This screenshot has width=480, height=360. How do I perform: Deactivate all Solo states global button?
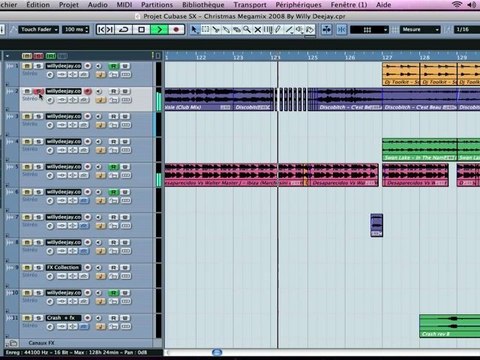pyautogui.click(x=39, y=56)
